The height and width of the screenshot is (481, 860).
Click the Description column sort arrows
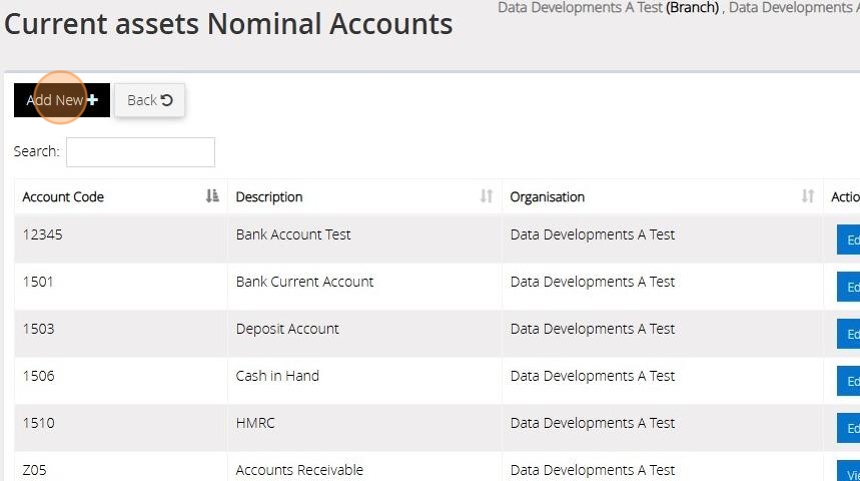(487, 197)
